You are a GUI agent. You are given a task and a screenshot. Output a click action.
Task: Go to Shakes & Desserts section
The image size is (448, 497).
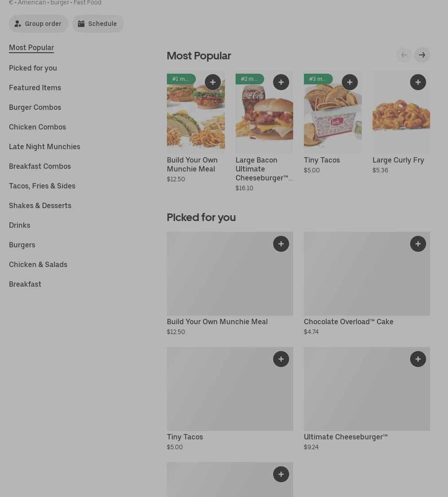click(x=40, y=205)
